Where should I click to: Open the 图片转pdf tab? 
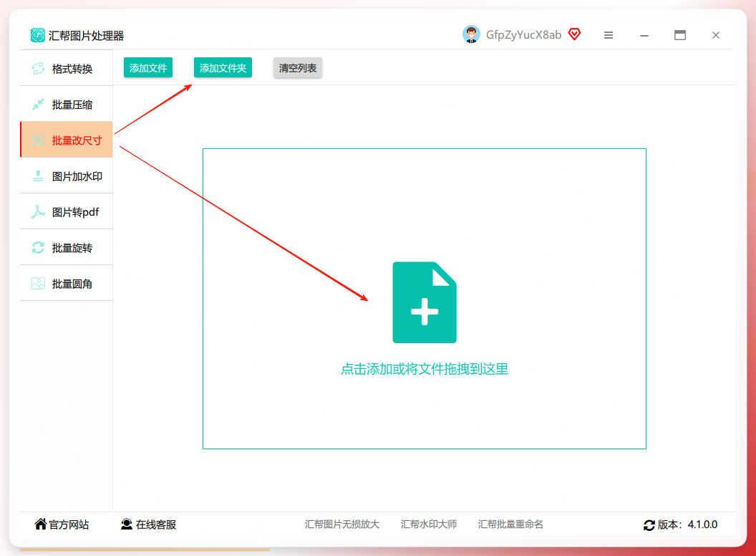click(x=67, y=212)
